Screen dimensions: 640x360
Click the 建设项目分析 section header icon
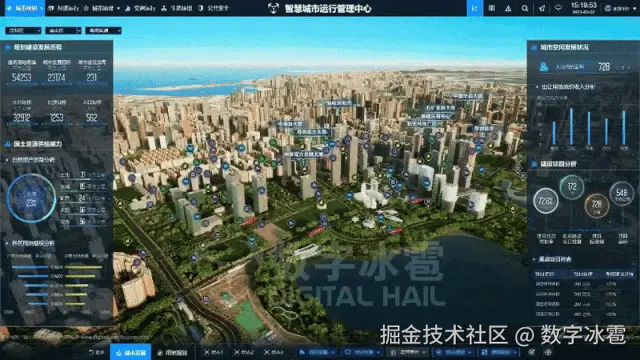(534, 164)
